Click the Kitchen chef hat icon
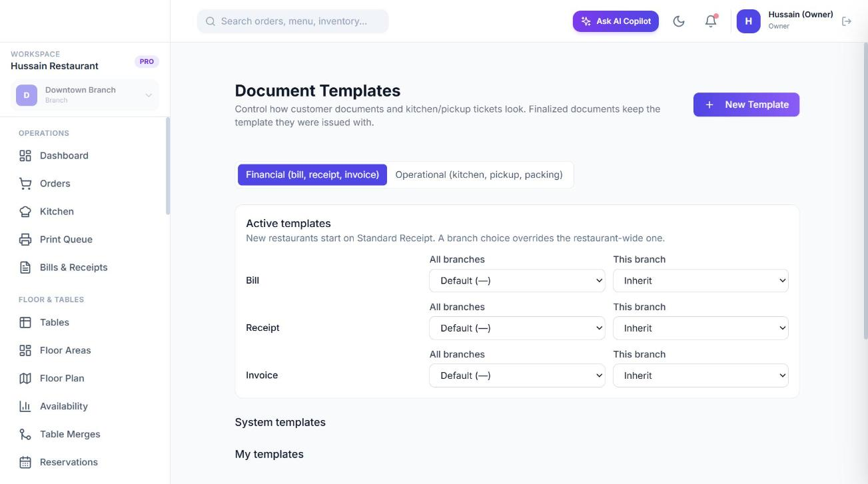 pos(25,212)
